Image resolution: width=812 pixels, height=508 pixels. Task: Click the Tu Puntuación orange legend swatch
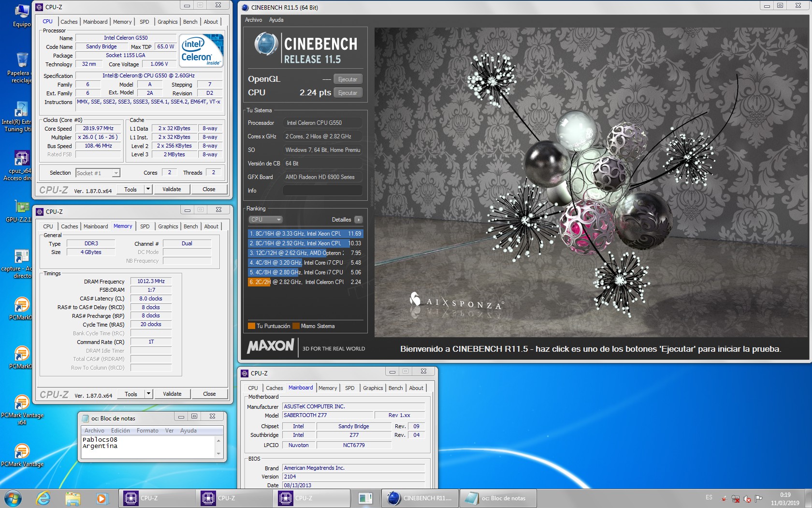(251, 326)
